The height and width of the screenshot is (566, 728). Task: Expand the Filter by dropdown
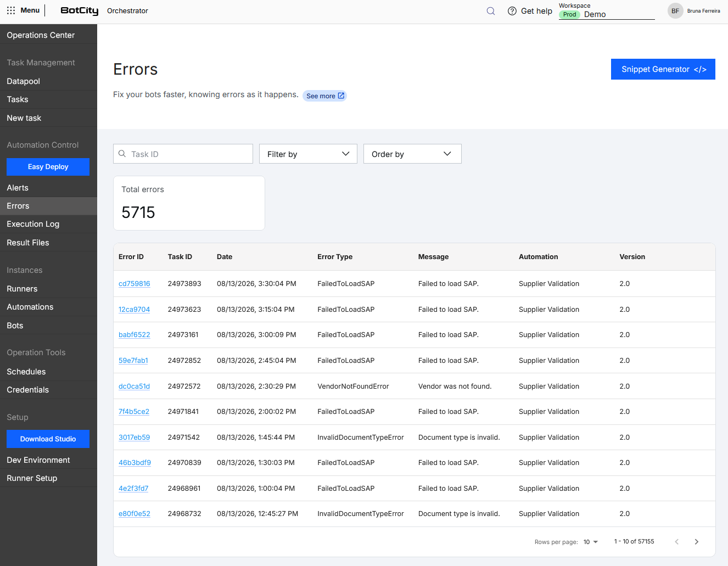point(308,154)
